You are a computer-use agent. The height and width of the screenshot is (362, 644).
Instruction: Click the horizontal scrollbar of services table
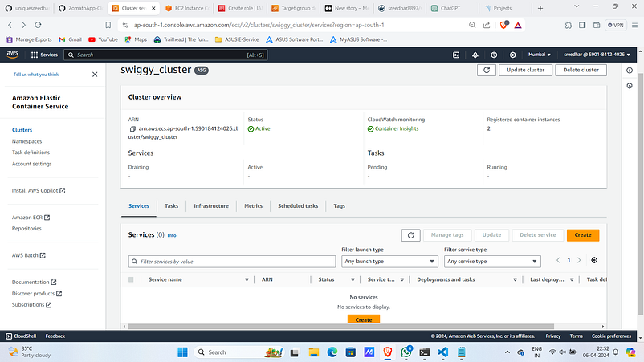tap(341, 327)
